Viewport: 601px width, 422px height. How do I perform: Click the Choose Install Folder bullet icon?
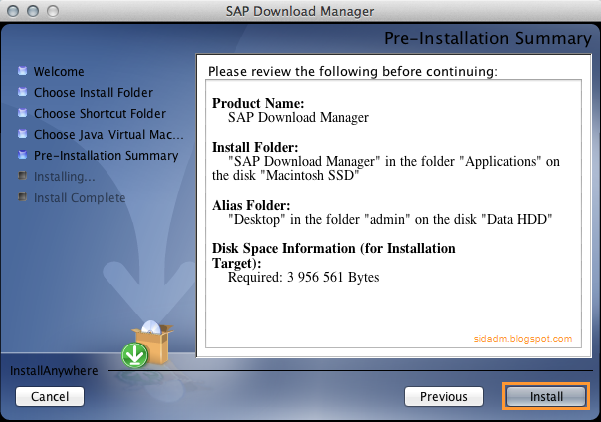(x=23, y=92)
